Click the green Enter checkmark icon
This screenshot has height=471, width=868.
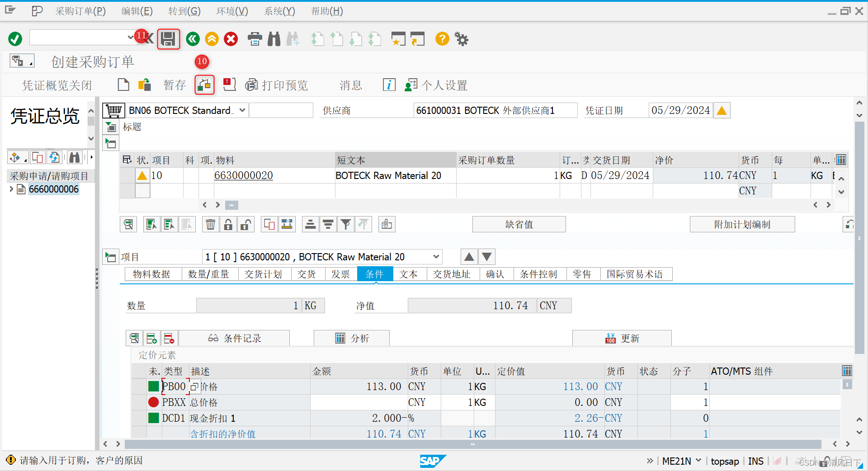[x=15, y=39]
